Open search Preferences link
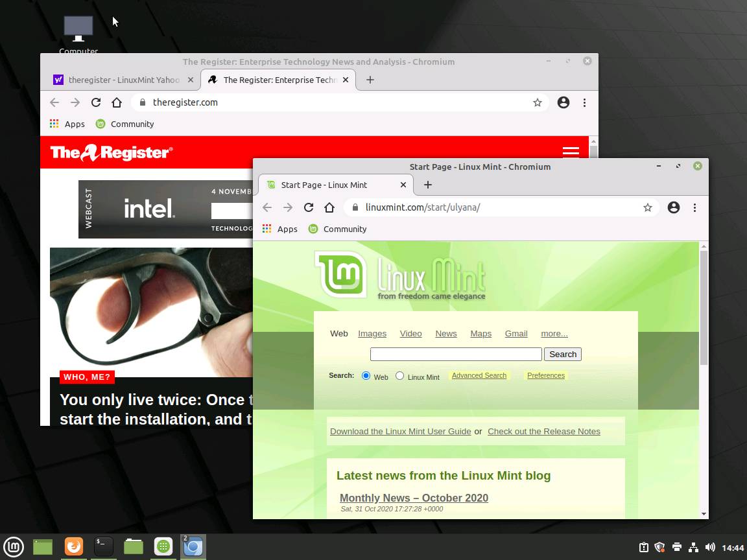The image size is (747, 560). pyautogui.click(x=545, y=376)
